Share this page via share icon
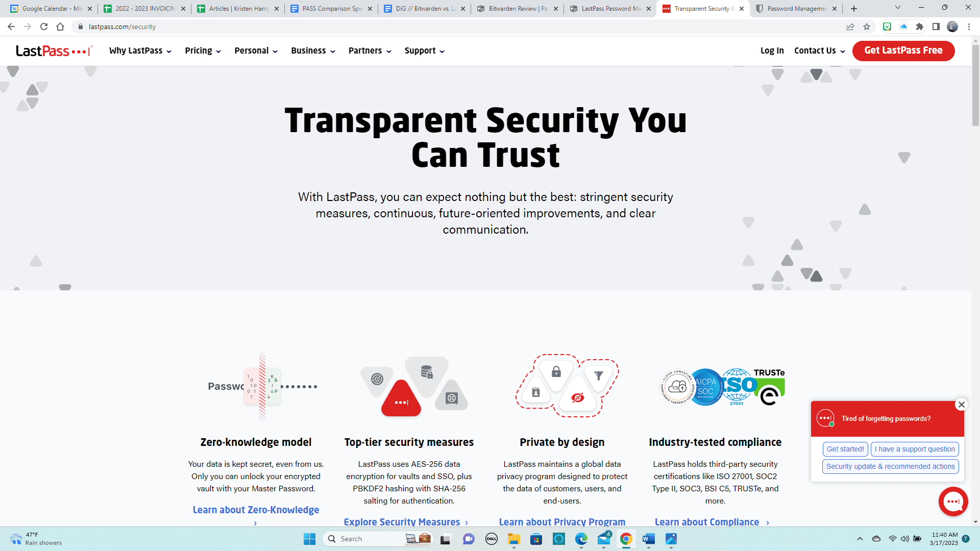The image size is (980, 551). coord(850,27)
